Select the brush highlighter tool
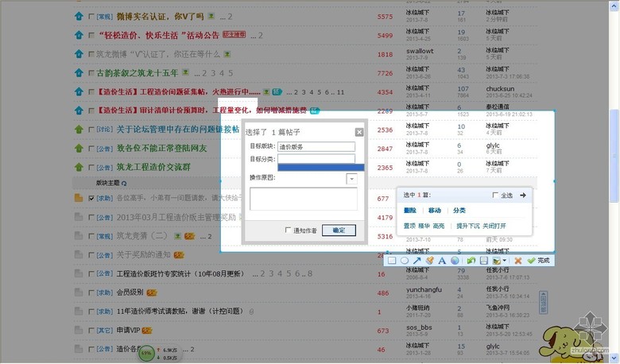 coord(430,260)
